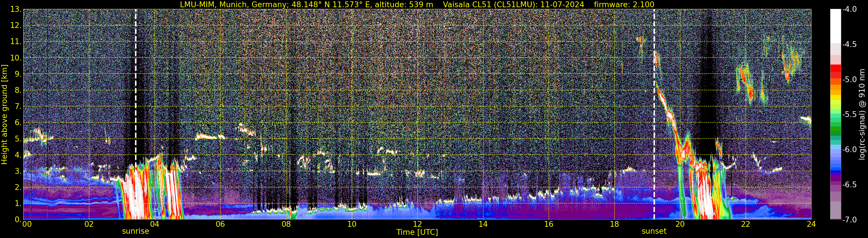Click the white cloud layer near 05:40 at 5 km
This screenshot has height=238, width=868.
click(x=210, y=137)
